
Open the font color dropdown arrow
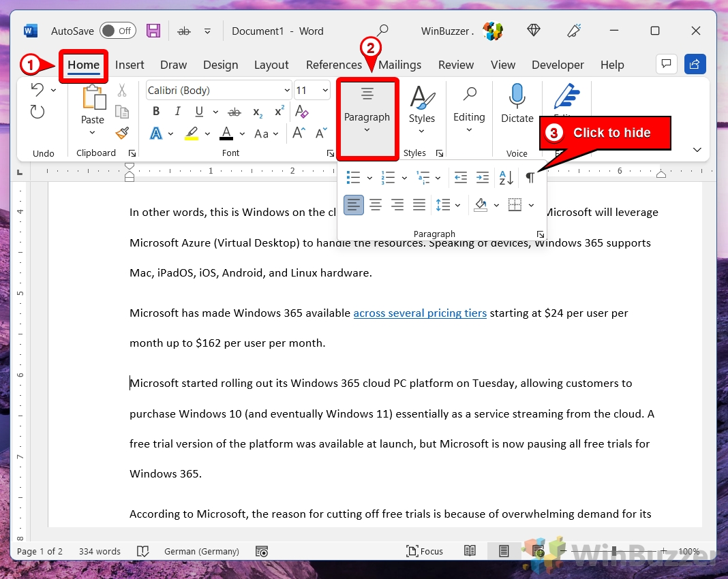click(x=243, y=134)
